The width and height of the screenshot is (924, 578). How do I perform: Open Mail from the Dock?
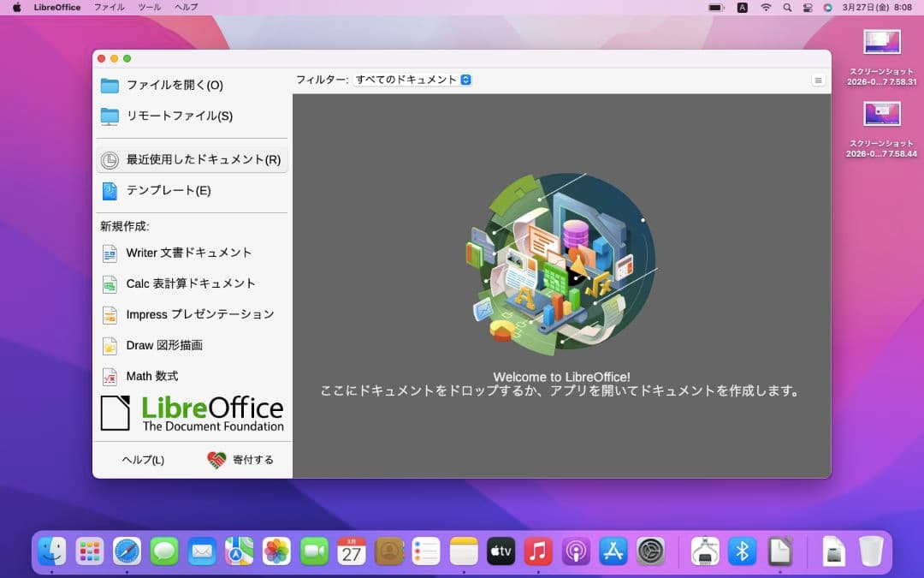coord(202,551)
